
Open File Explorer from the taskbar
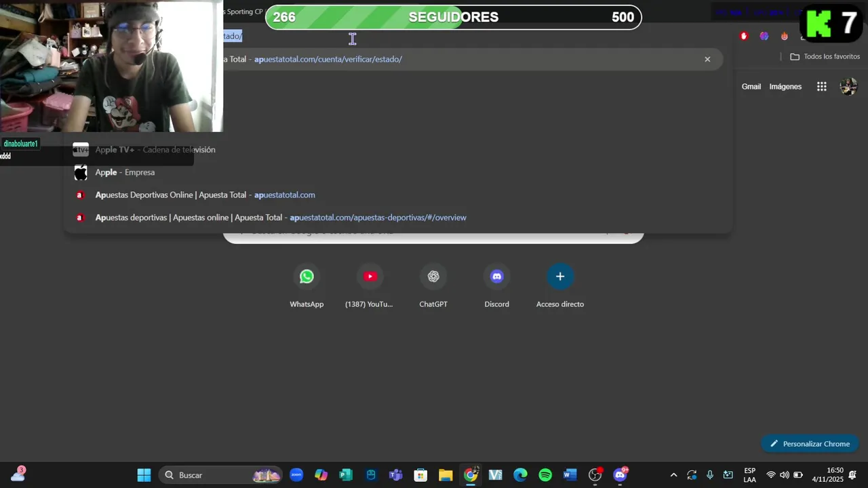[446, 475]
